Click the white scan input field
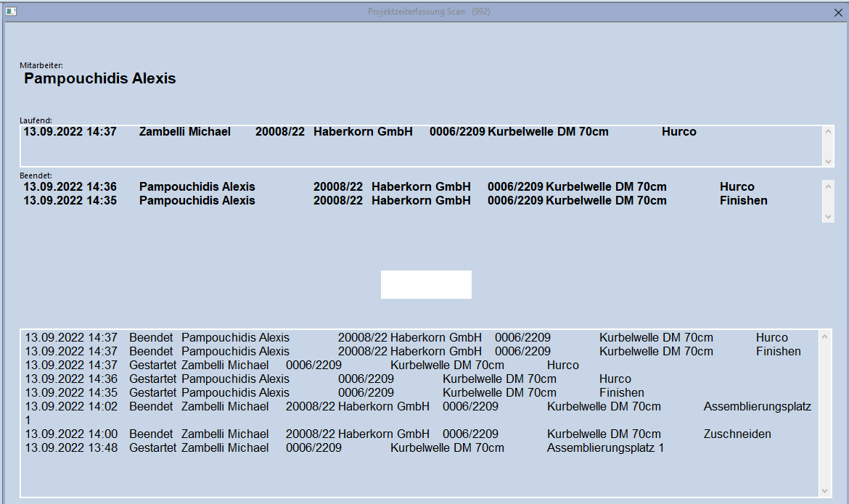The width and height of the screenshot is (849, 504). point(426,284)
